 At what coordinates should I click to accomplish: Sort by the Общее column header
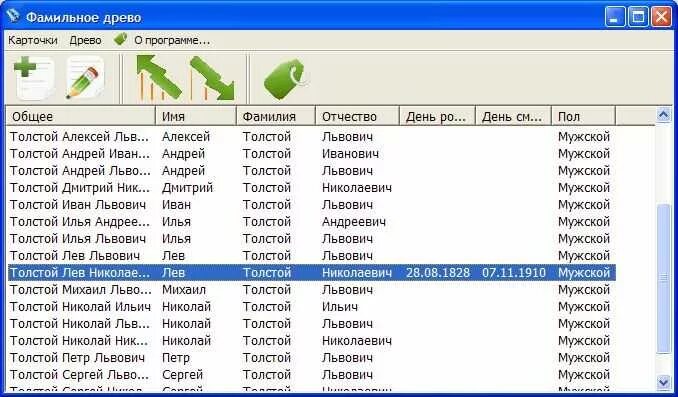pyautogui.click(x=80, y=116)
